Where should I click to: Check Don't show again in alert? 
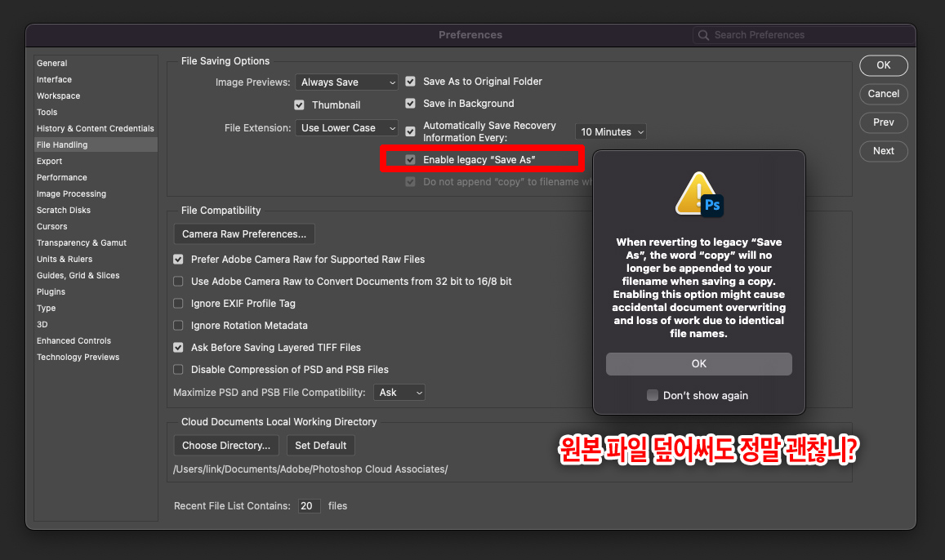click(x=652, y=395)
